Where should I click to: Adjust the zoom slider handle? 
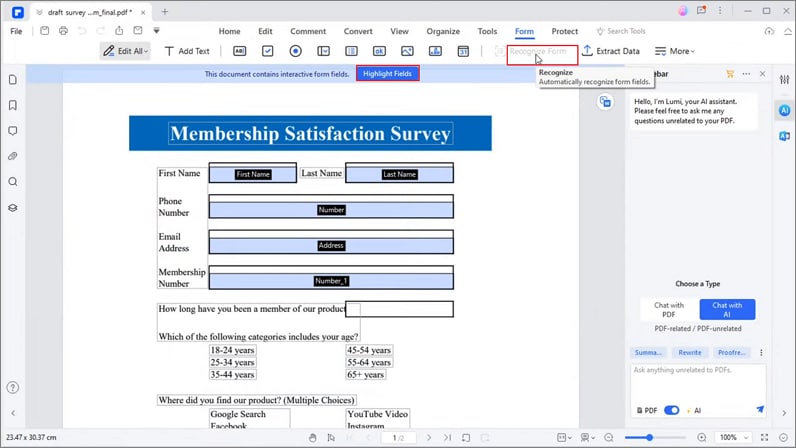click(649, 437)
